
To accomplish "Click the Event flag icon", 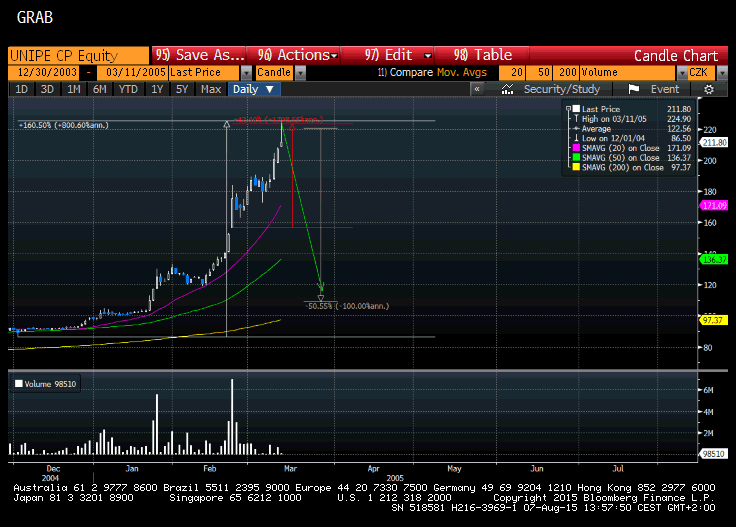I will [x=633, y=89].
